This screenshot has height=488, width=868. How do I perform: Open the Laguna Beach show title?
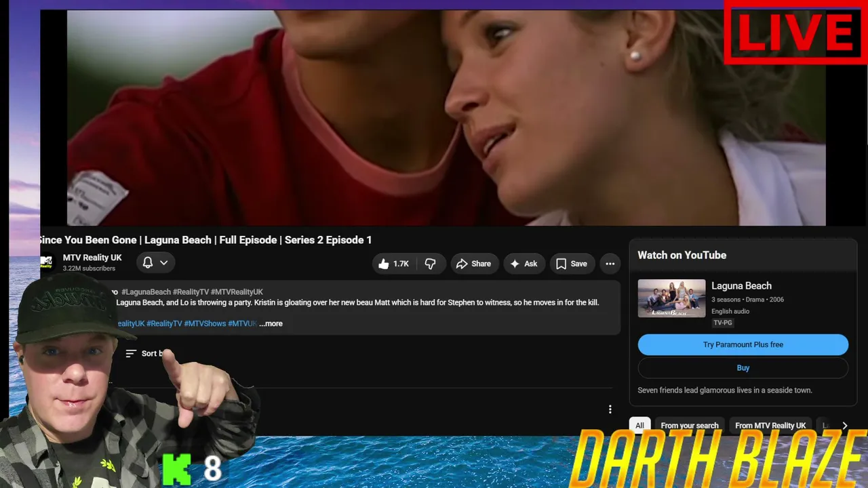pos(741,286)
